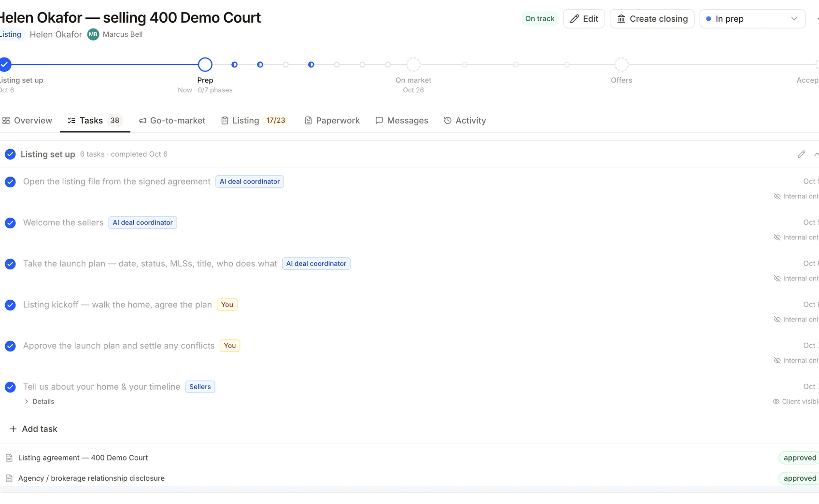Click the document icon beside Listing agreement — 400 Demo Court
Viewport: 819px width, 504px height.
(9, 458)
